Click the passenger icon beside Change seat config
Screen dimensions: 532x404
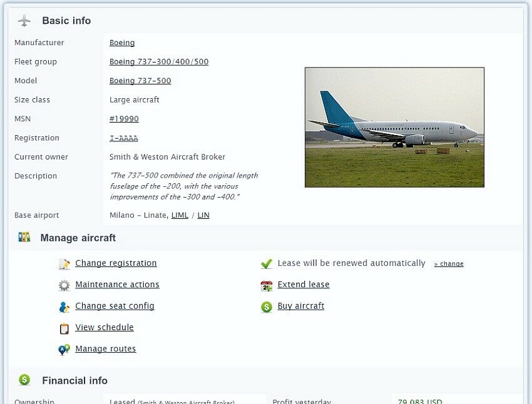pos(64,307)
